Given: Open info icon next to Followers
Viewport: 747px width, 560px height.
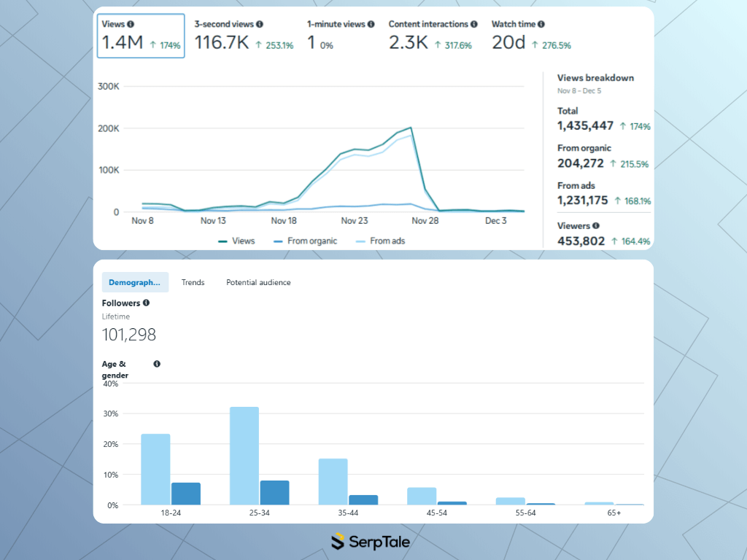Looking at the screenshot, I should tap(146, 303).
